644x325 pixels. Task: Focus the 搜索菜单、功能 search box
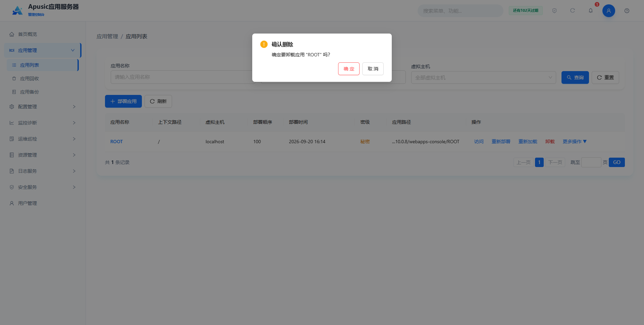tap(460, 11)
